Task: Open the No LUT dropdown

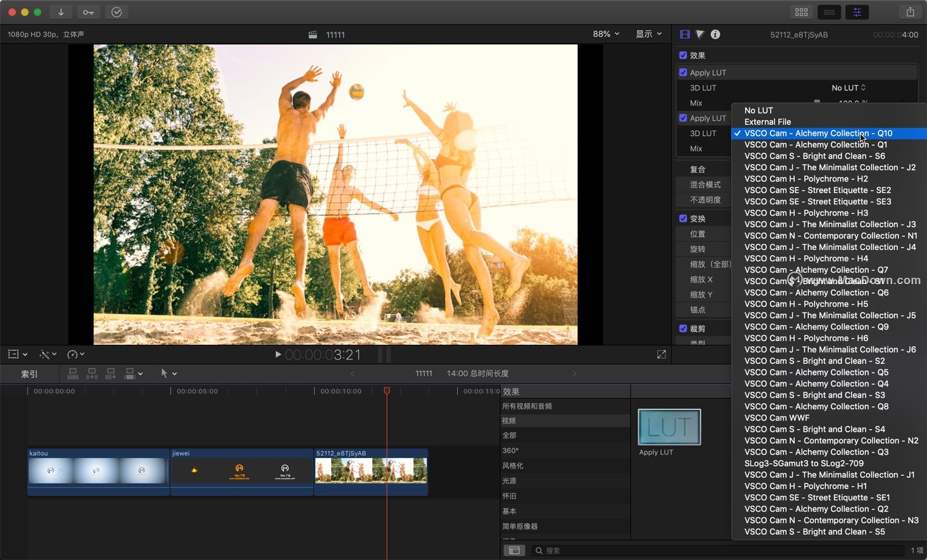Action: [x=848, y=87]
